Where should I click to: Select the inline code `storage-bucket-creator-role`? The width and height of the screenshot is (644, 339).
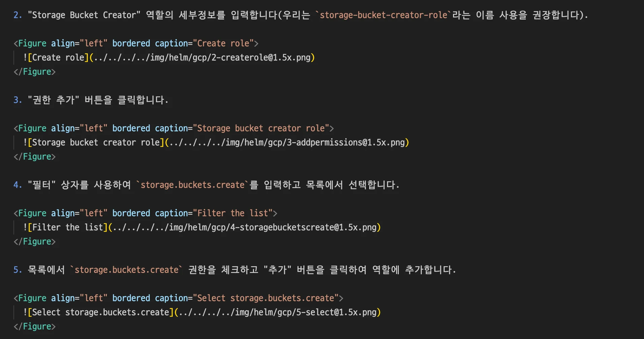(383, 15)
